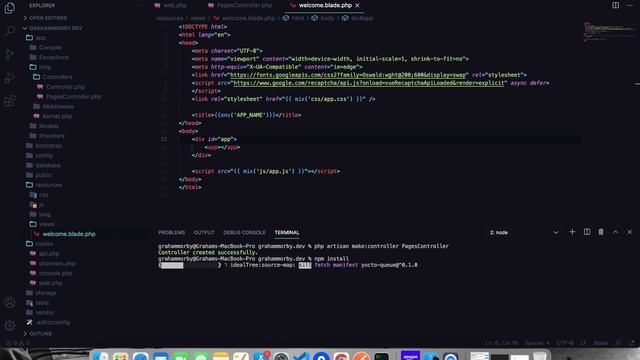Open the Extensions view
640x360 pixels.
[9, 101]
